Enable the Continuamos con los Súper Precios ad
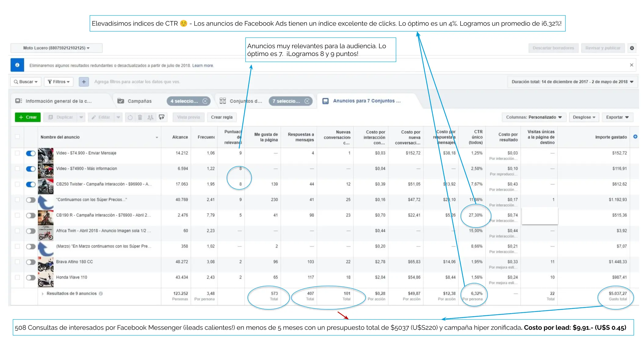The height and width of the screenshot is (362, 644). pyautogui.click(x=31, y=200)
